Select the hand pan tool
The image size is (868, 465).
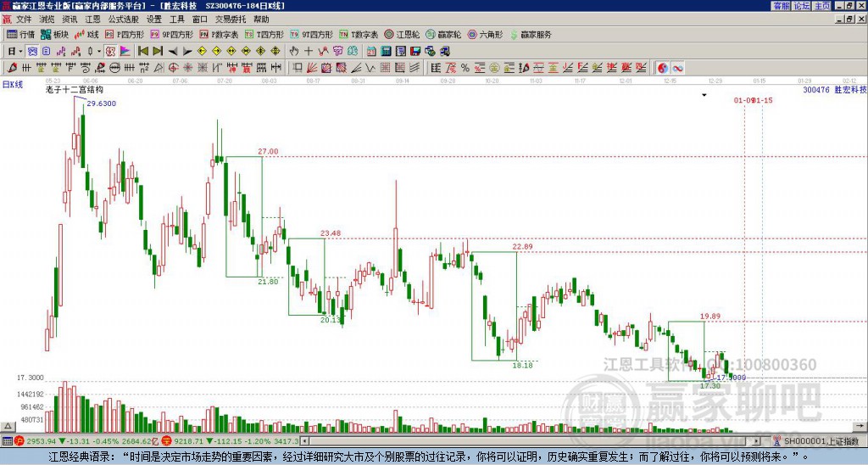(294, 51)
